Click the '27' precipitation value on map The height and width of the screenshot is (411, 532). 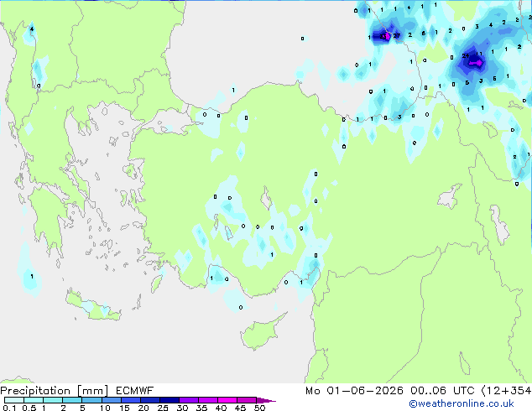[x=396, y=35]
